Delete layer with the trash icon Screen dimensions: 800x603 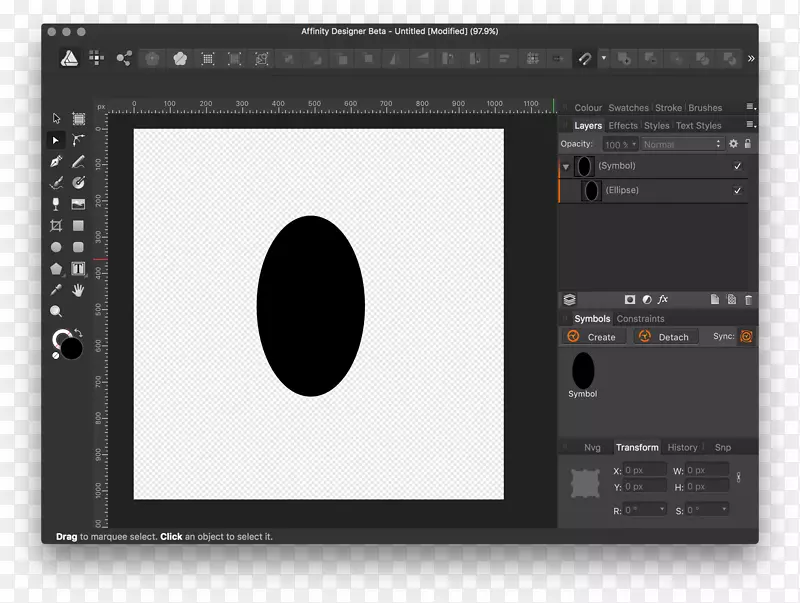coord(748,299)
